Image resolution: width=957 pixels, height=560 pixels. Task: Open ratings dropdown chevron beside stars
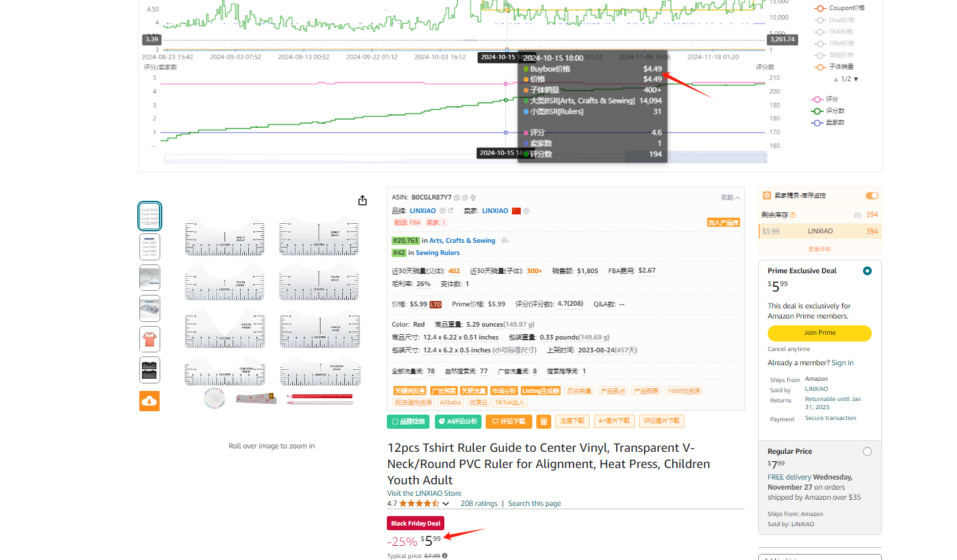(446, 504)
